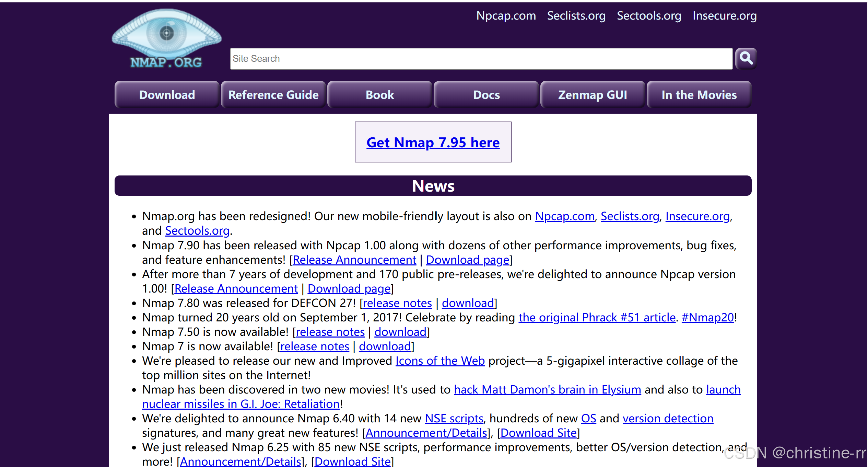Open the Nmap 7.90 Release Announcement link
The height and width of the screenshot is (467, 868).
[x=354, y=260]
